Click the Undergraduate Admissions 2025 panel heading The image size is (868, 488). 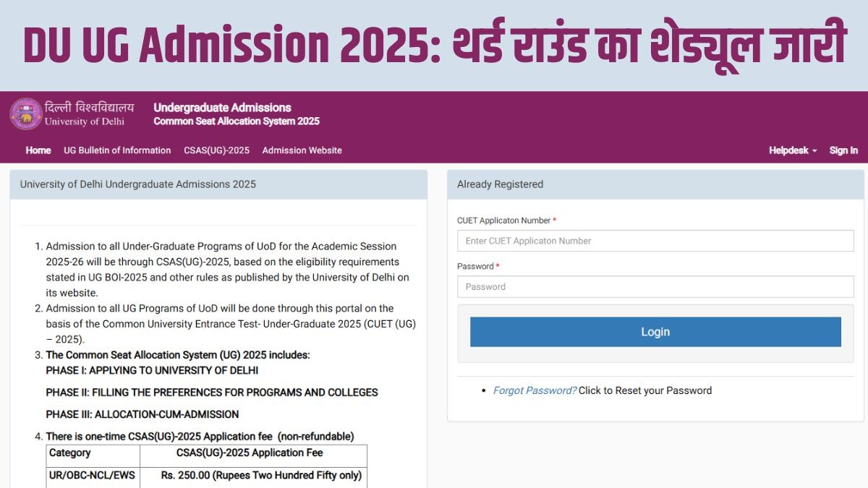point(138,184)
